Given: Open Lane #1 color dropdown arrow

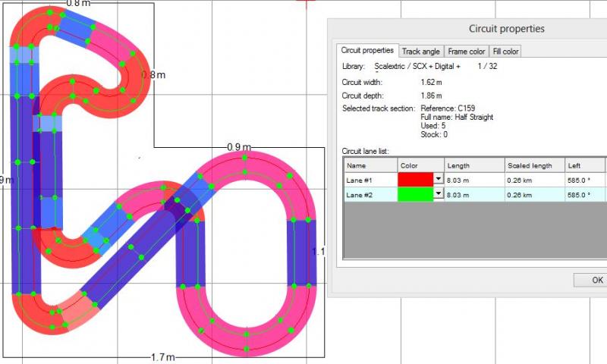Looking at the screenshot, I should coord(437,179).
